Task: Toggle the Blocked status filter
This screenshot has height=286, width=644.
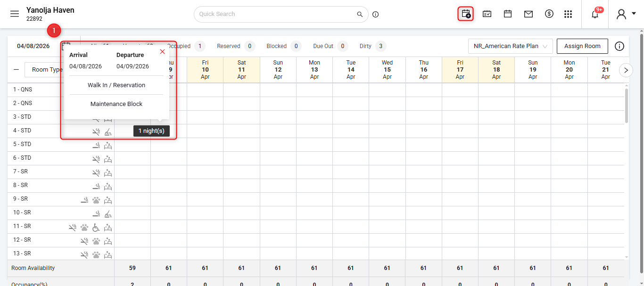Action: (x=284, y=46)
